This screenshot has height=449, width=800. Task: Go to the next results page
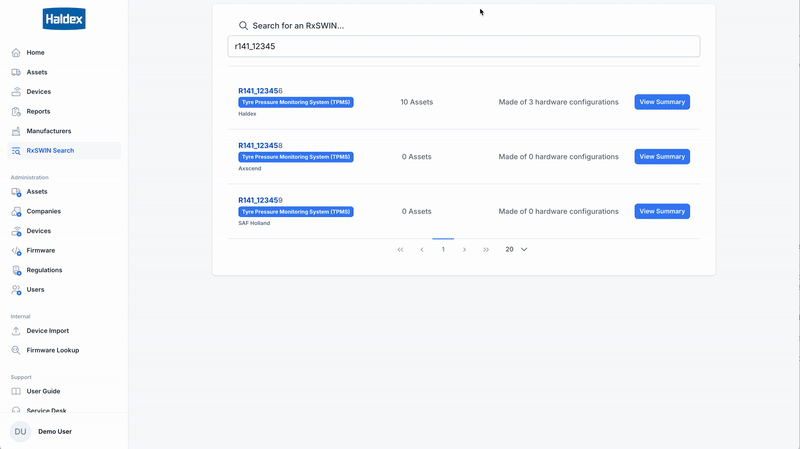click(x=464, y=249)
